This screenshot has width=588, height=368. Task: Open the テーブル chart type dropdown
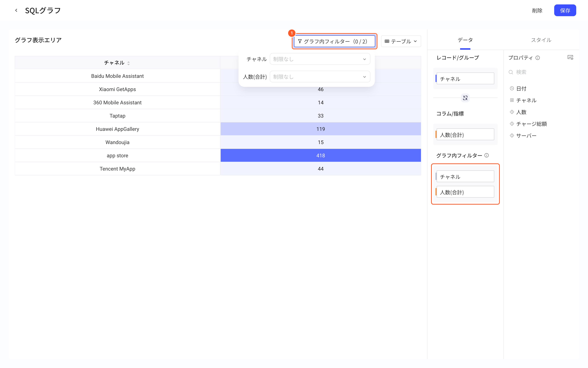coord(401,41)
